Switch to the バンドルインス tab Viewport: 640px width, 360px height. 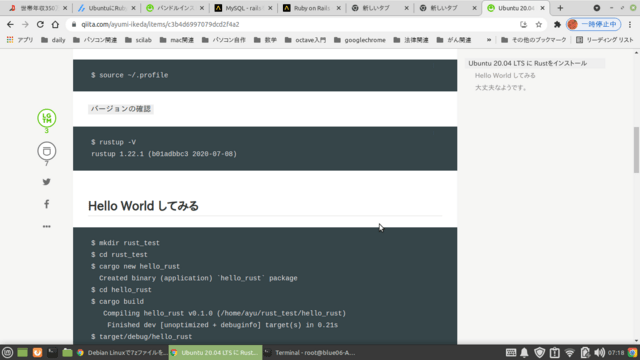click(175, 8)
